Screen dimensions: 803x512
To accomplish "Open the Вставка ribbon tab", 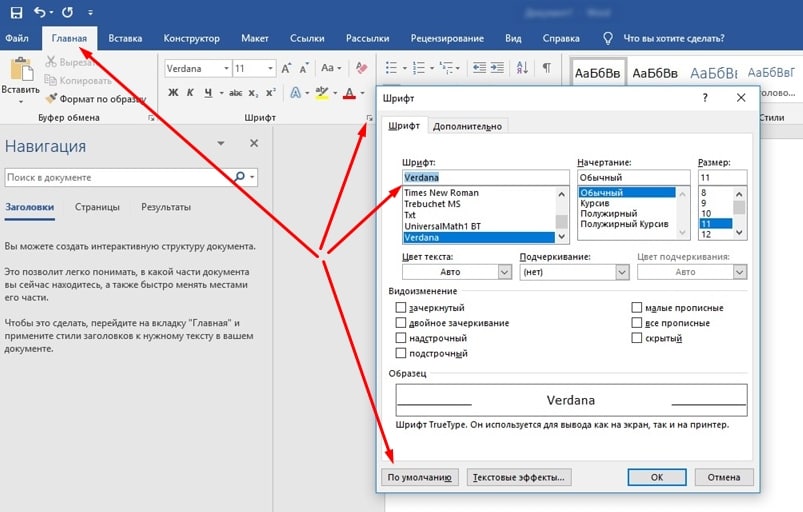I will pyautogui.click(x=125, y=38).
